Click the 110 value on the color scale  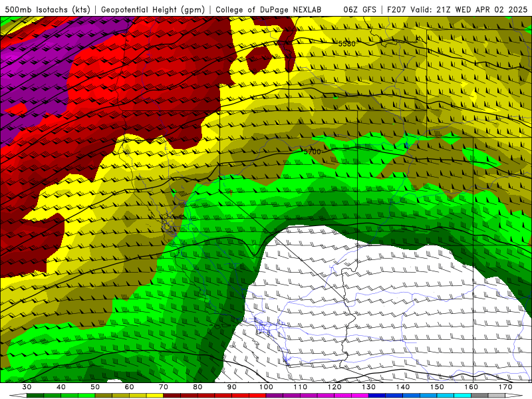coord(301,387)
